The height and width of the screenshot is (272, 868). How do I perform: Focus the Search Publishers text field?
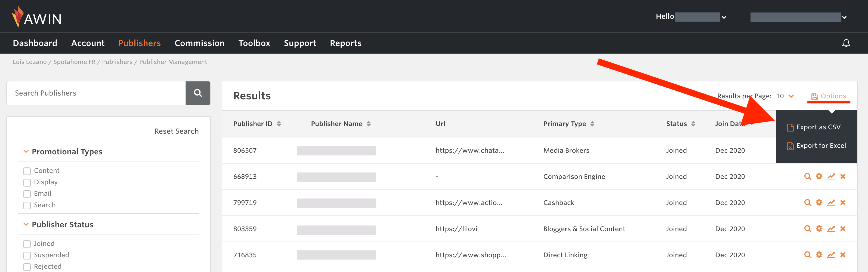tap(96, 93)
